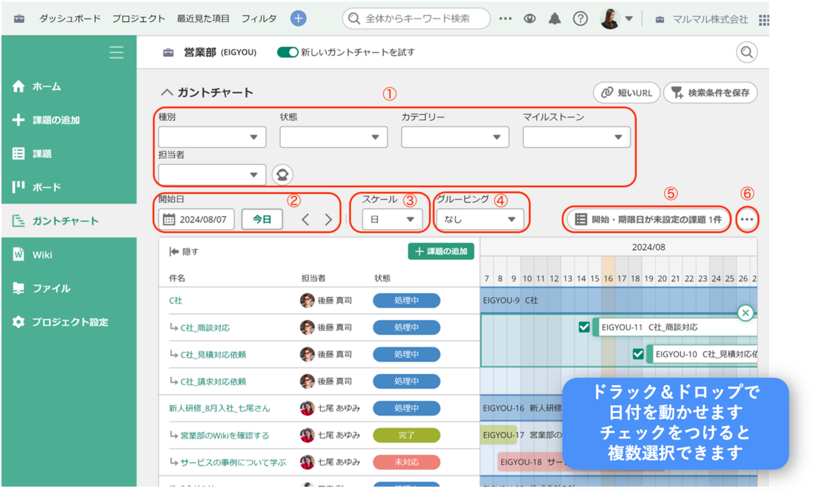Click the blue plus create icon
Viewport: 818px width, 504px height.
tap(298, 18)
